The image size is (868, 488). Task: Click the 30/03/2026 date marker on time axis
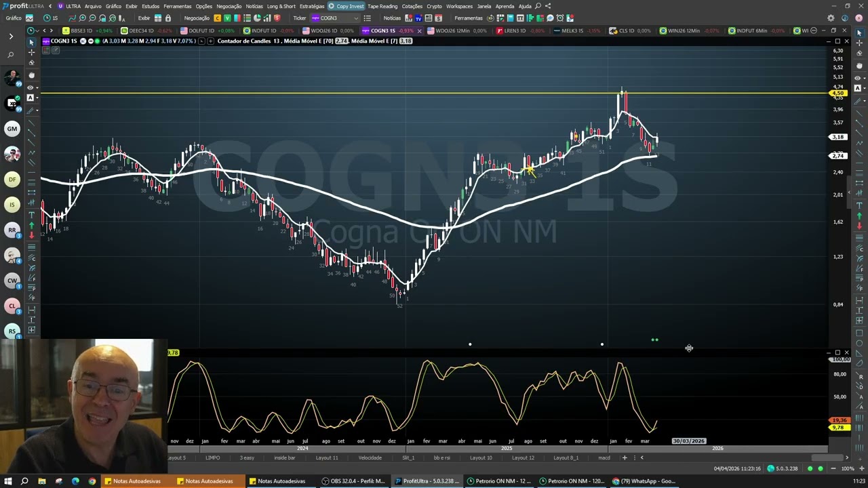689,441
